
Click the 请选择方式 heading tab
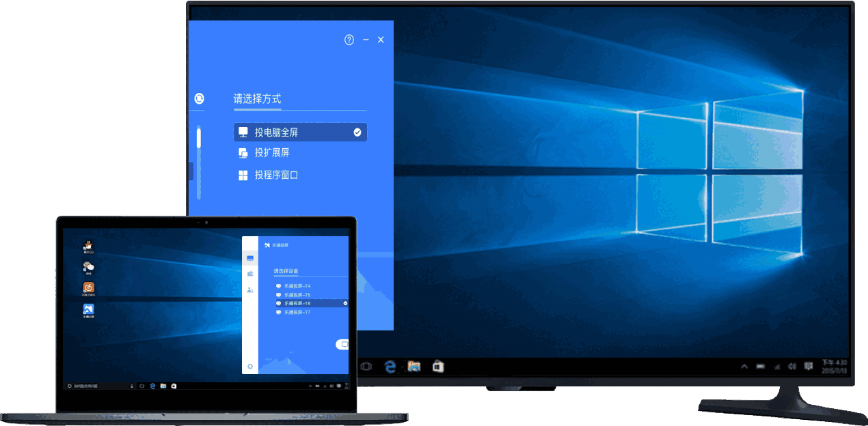(257, 99)
